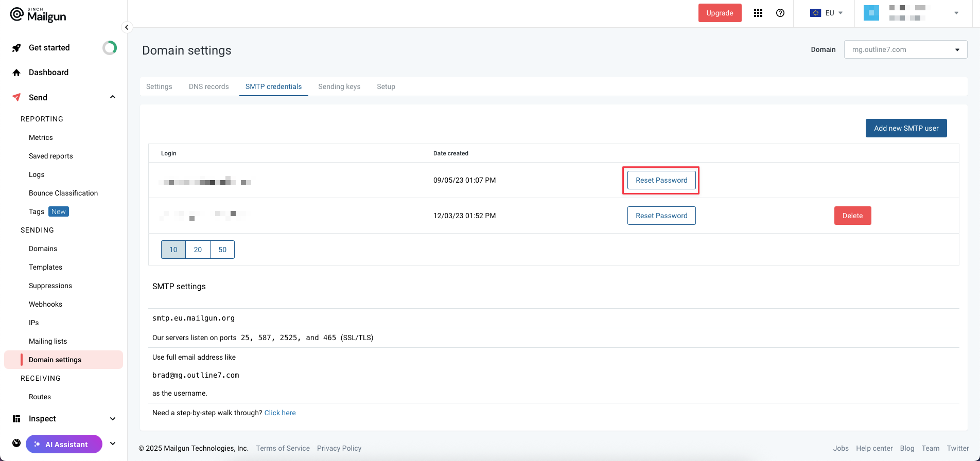Click the Sinch Mailgun logo

click(x=38, y=15)
